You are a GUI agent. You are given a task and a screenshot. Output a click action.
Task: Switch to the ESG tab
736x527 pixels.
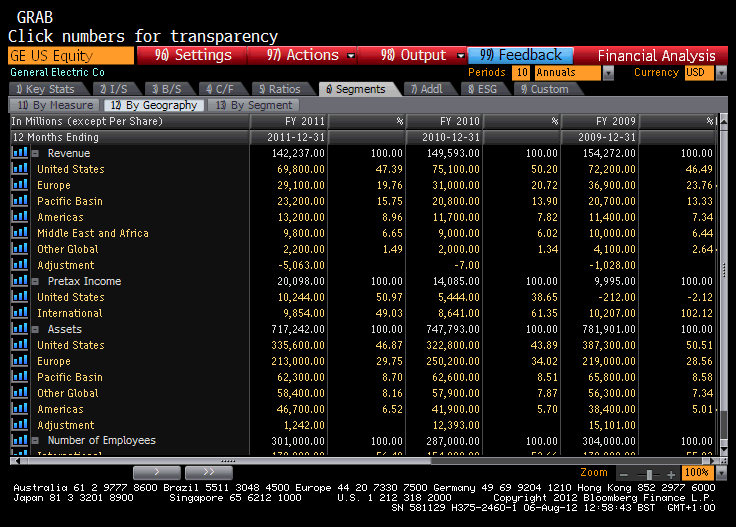click(484, 89)
